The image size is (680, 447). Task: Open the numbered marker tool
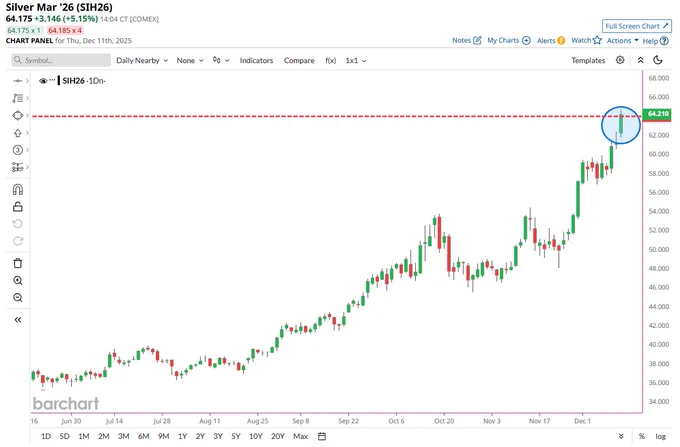click(x=17, y=150)
